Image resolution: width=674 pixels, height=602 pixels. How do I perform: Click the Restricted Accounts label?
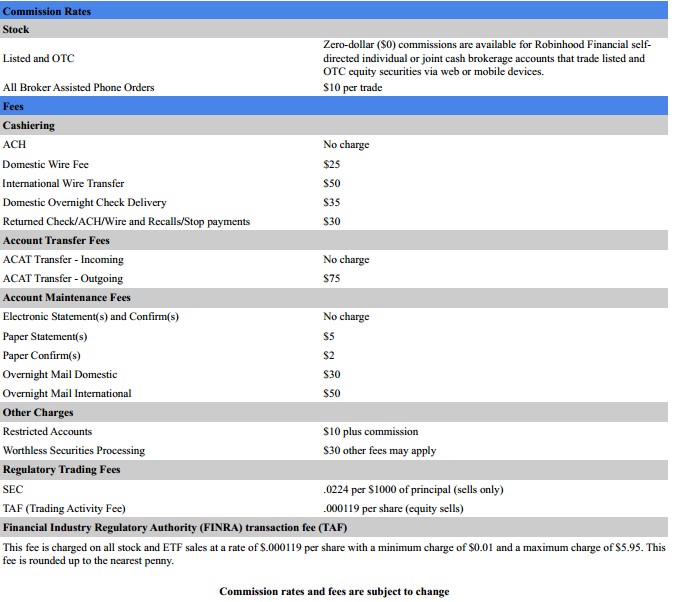click(x=47, y=432)
